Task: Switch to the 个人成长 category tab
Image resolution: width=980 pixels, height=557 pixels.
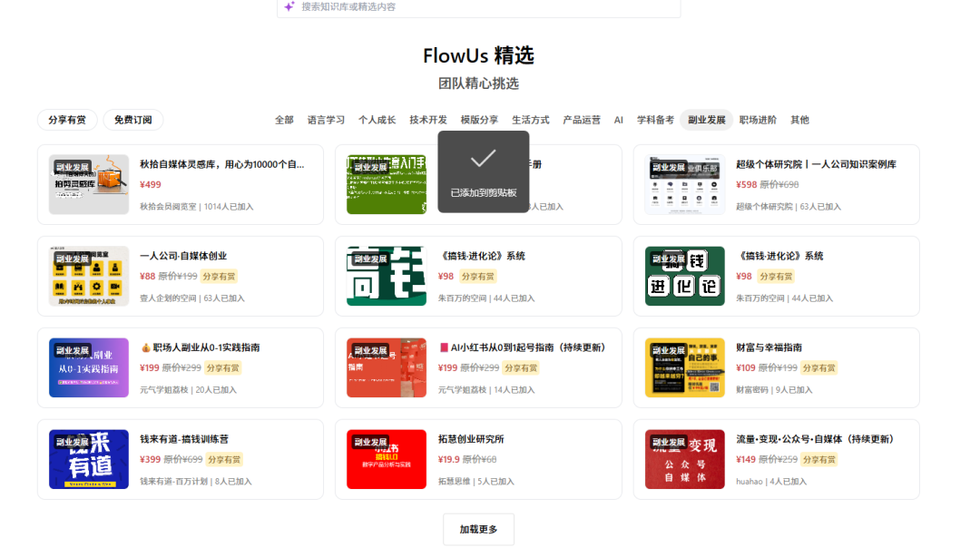Action: [377, 120]
